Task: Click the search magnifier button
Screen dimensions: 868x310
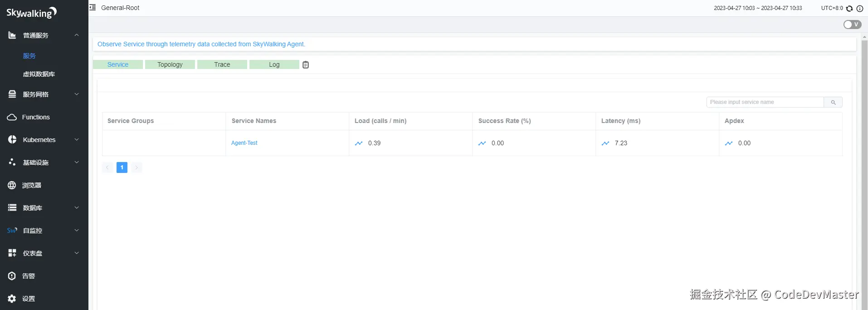Action: click(833, 102)
